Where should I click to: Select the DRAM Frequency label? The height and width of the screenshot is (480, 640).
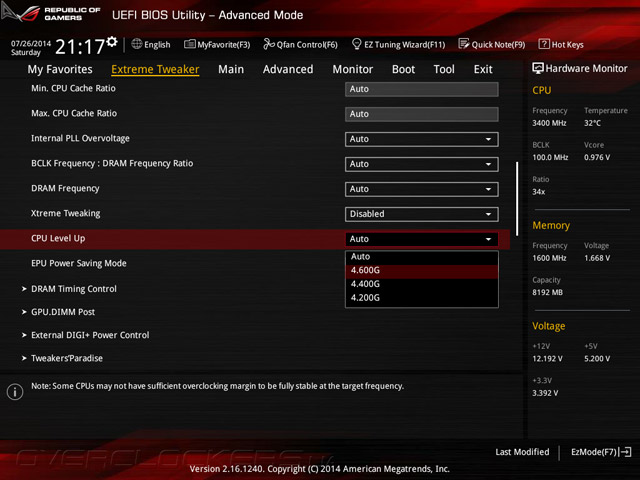[65, 189]
